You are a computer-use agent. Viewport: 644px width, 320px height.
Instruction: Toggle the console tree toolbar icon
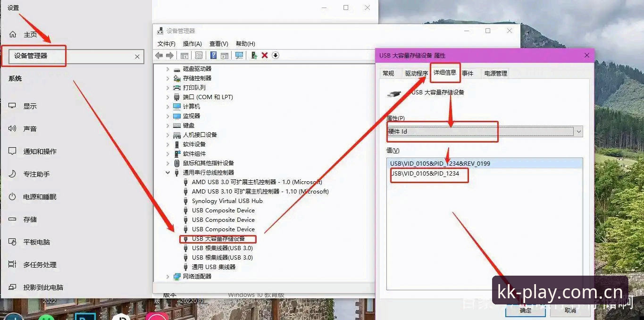(x=184, y=56)
